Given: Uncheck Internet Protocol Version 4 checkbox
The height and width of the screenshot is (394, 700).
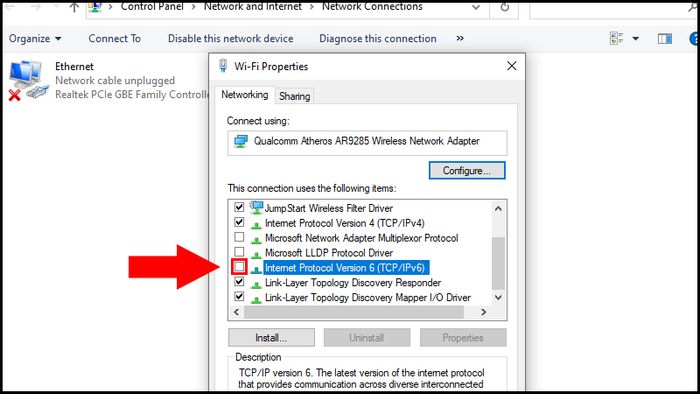Looking at the screenshot, I should click(x=239, y=222).
